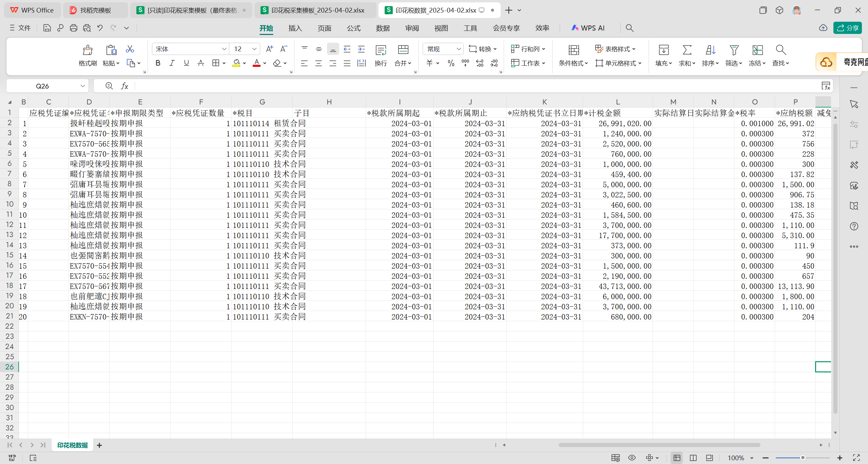Click the Cut scissors icon
This screenshot has height=464, width=868.
(130, 49)
